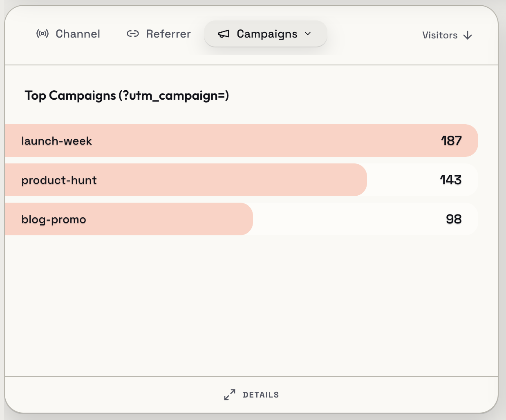Click the megaphone icon in Campaigns button
This screenshot has width=506, height=420.
pos(224,34)
